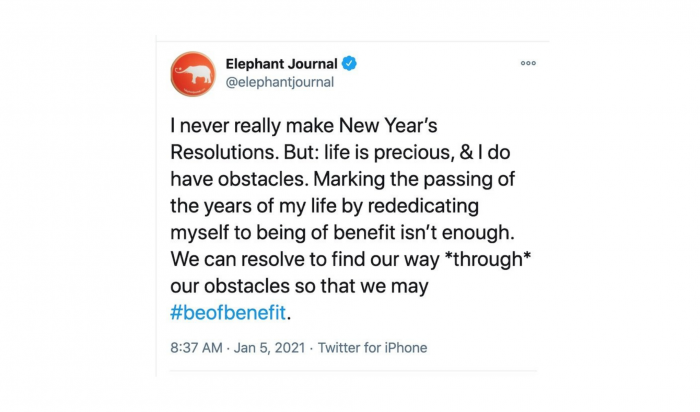Click the blue verified checkmark badge
Image resolution: width=700 pixels, height=412 pixels.
click(x=349, y=63)
